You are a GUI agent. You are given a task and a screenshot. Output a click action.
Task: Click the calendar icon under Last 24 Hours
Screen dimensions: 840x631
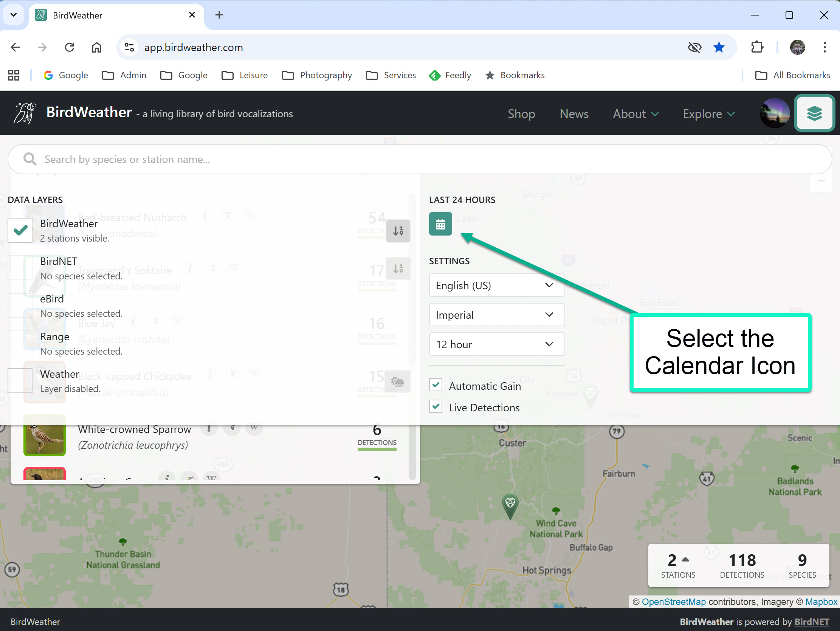[440, 224]
